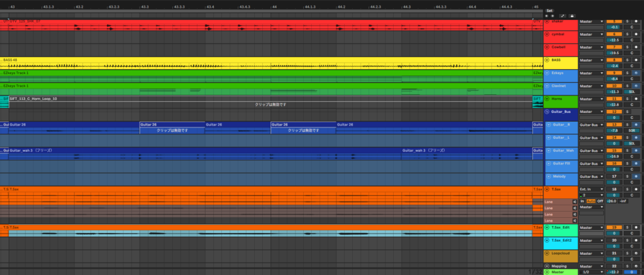Arm the Clavinet track for recording
The height and width of the screenshot is (275, 644).
[x=636, y=86]
